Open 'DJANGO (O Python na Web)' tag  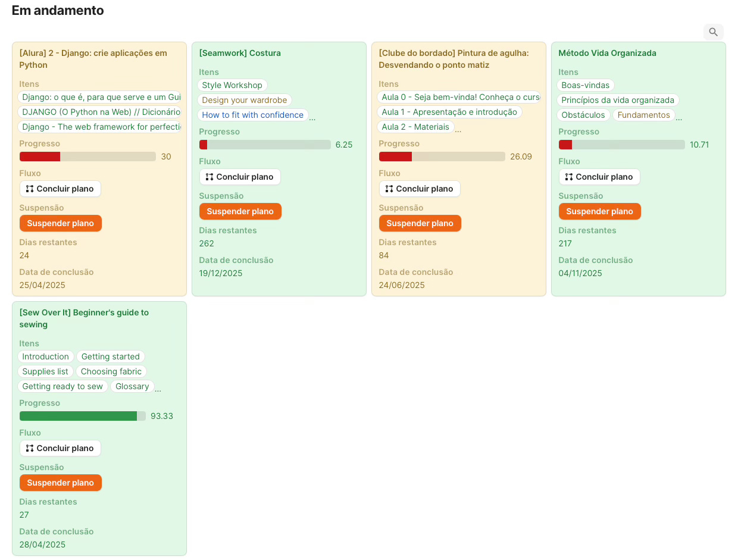click(100, 112)
